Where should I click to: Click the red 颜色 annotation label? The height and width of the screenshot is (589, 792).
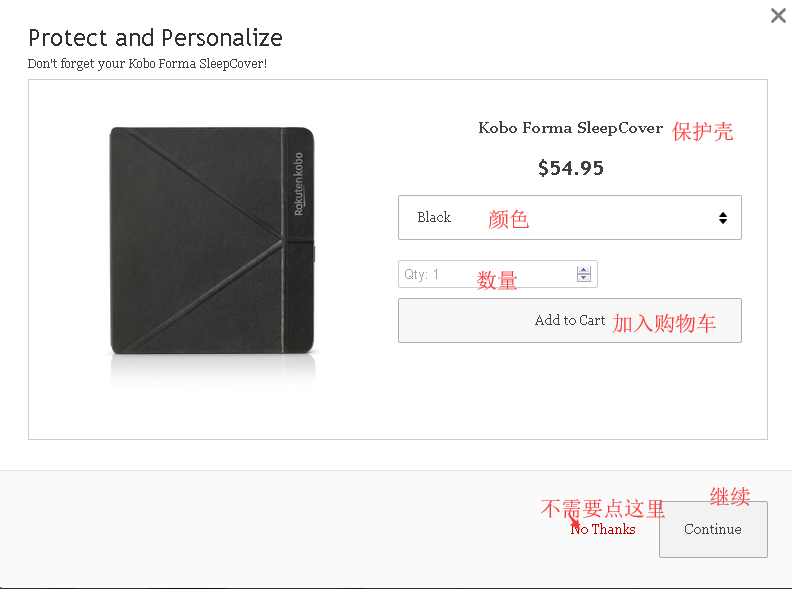508,219
